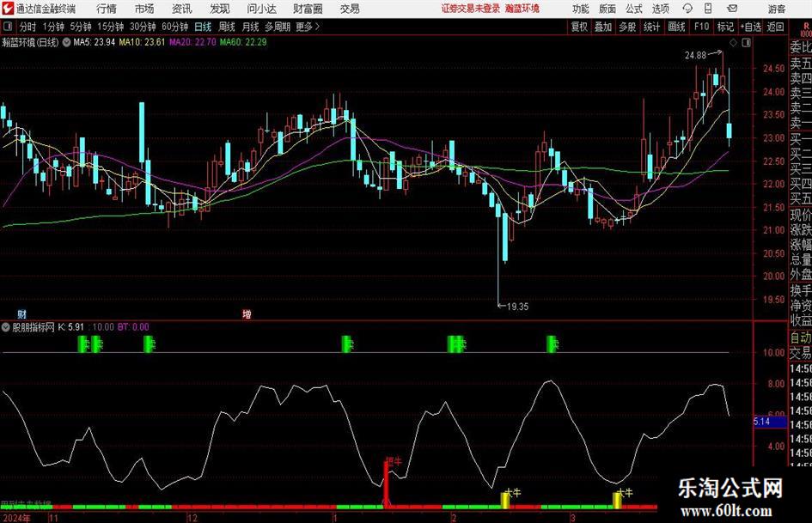Expand the dropdown arrow next to 瀚蓝环境(日线)
Image resolution: width=812 pixels, height=523 pixels.
[66, 42]
